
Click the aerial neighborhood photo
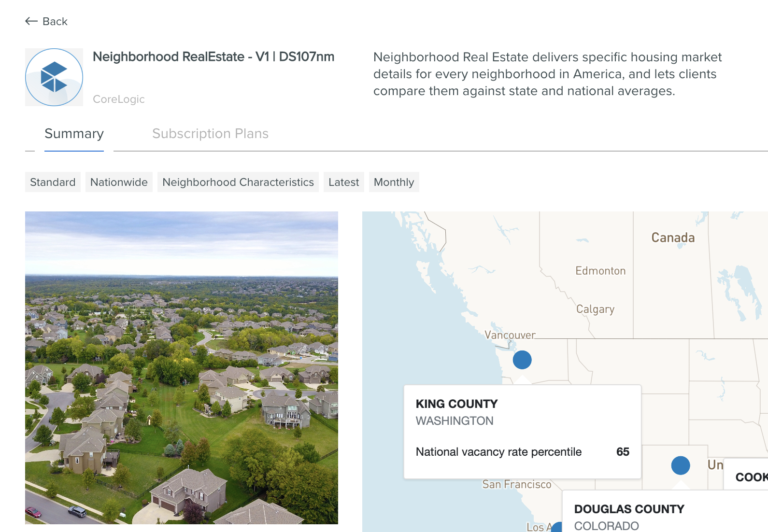182,367
